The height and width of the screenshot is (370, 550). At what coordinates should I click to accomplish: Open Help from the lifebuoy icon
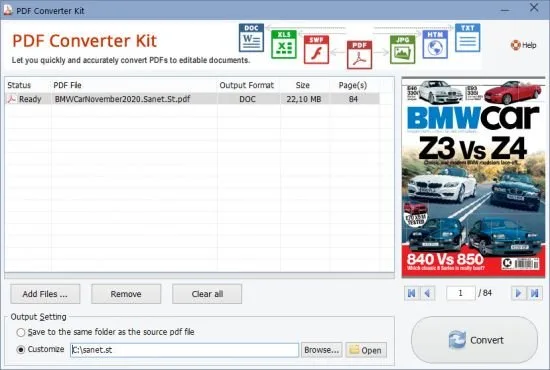[523, 45]
